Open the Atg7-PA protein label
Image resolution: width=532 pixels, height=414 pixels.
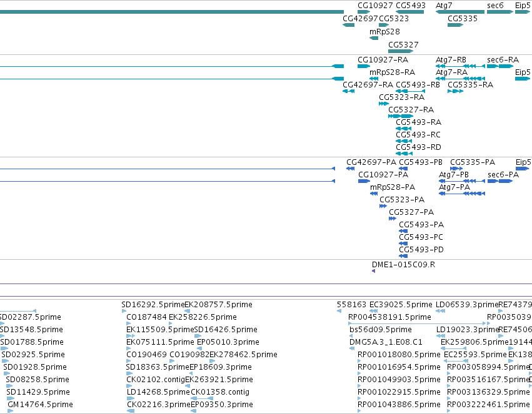point(454,187)
